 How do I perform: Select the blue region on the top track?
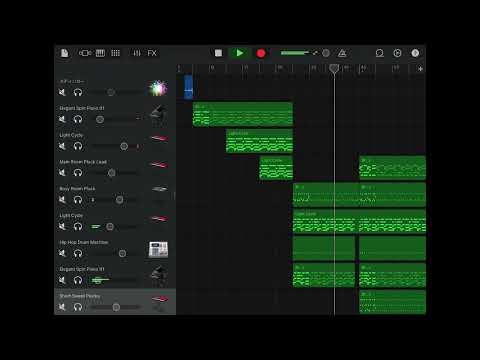(x=188, y=87)
